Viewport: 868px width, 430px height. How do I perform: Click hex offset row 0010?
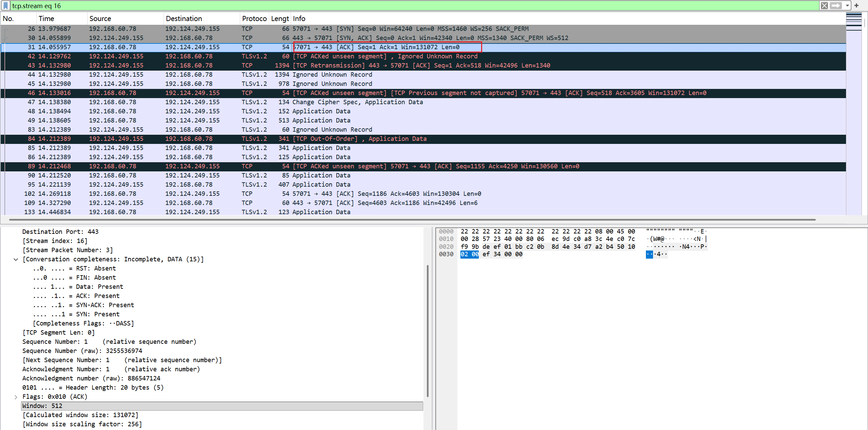[446, 239]
